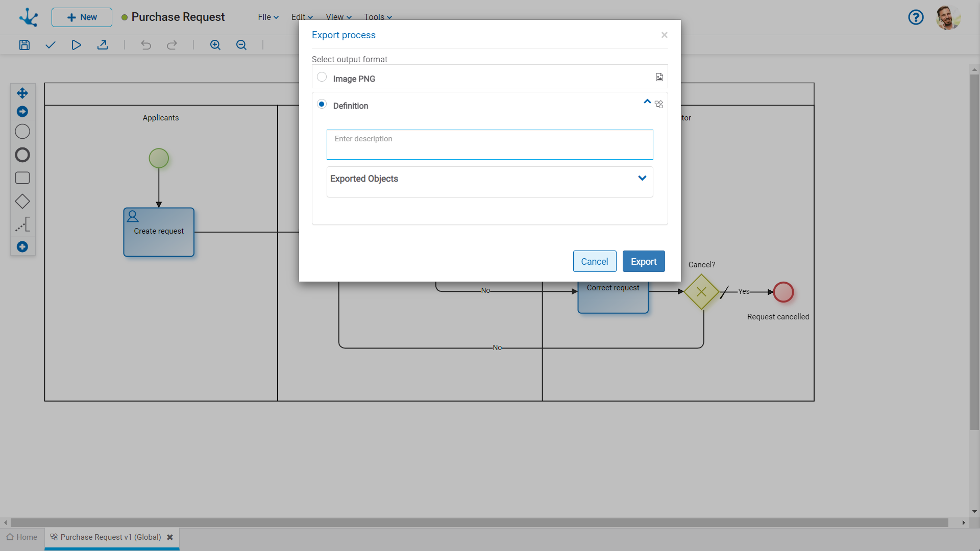
Task: Select the text annotation tool
Action: point(22,224)
